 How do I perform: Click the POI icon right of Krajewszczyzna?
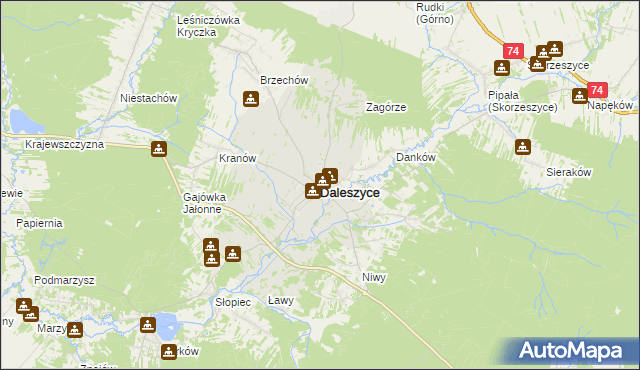pyautogui.click(x=159, y=149)
